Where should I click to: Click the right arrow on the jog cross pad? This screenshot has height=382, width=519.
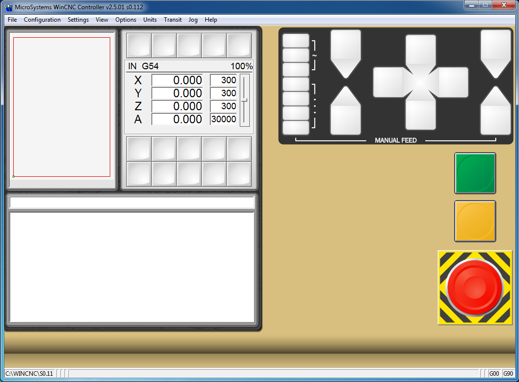(453, 82)
